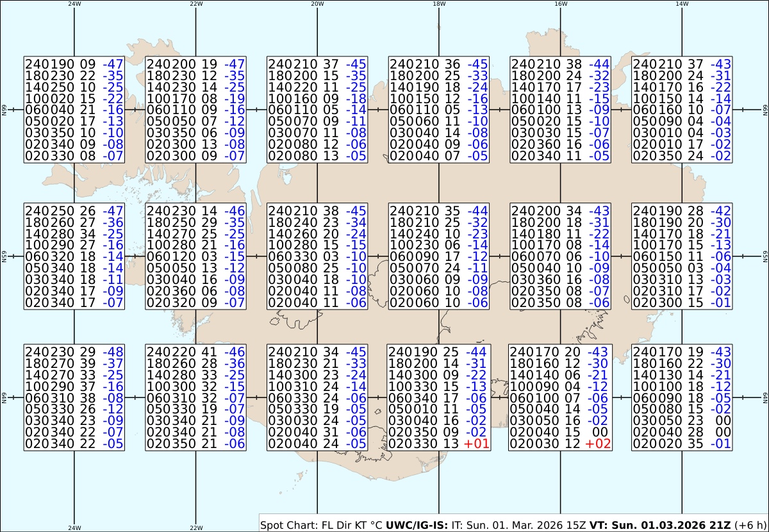Click the row '240230 14 -46'
This screenshot has height=532, width=769.
click(196, 211)
